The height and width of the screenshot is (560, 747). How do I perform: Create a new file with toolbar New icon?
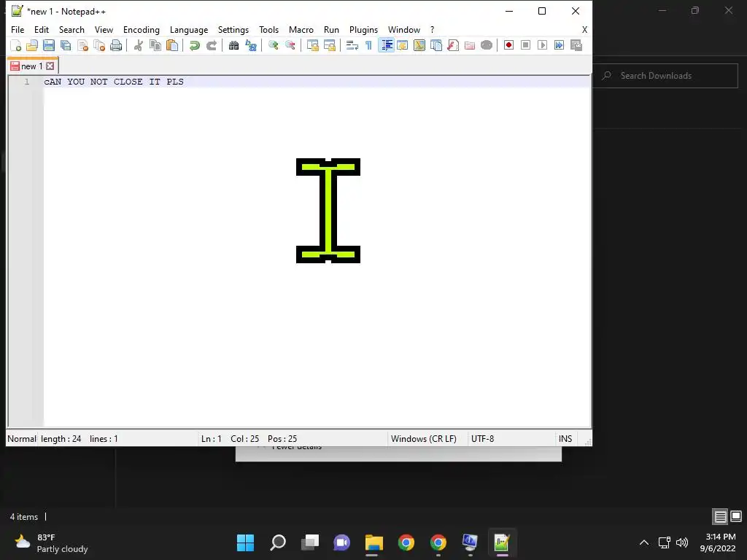point(16,46)
